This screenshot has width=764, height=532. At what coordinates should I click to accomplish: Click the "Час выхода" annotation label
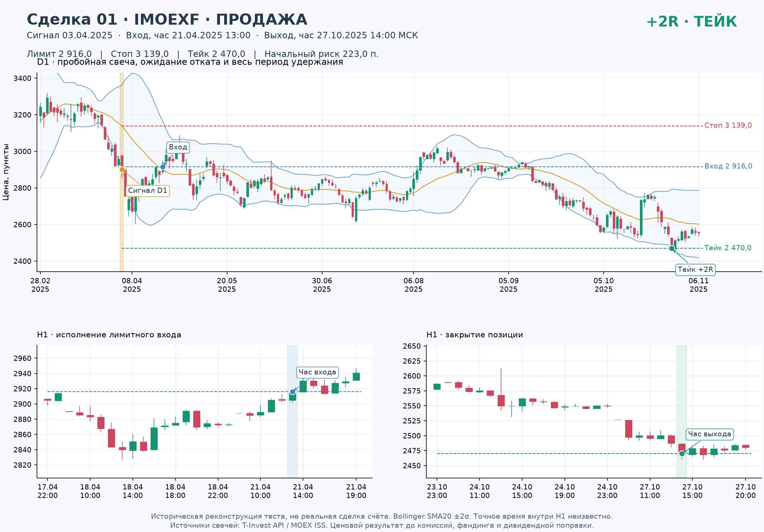pos(709,434)
